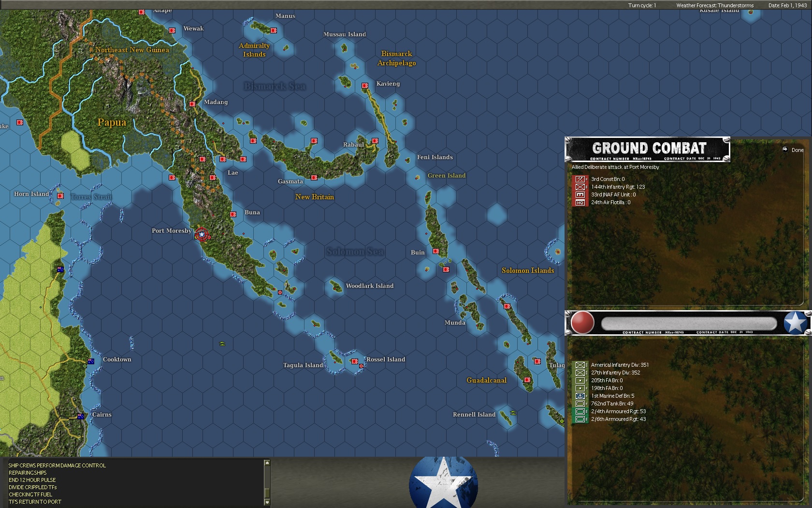
Task: Select the 33rd JNAF AF Unit icon
Action: [x=580, y=194]
